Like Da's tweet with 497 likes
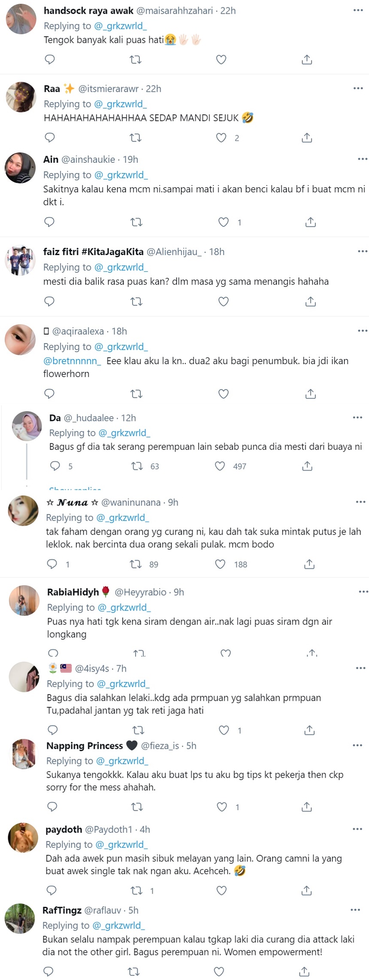 click(220, 466)
